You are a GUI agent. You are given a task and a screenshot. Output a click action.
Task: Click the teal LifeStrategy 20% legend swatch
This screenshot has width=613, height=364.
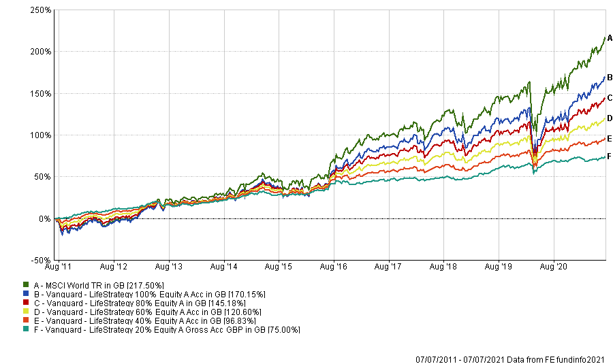click(26, 329)
